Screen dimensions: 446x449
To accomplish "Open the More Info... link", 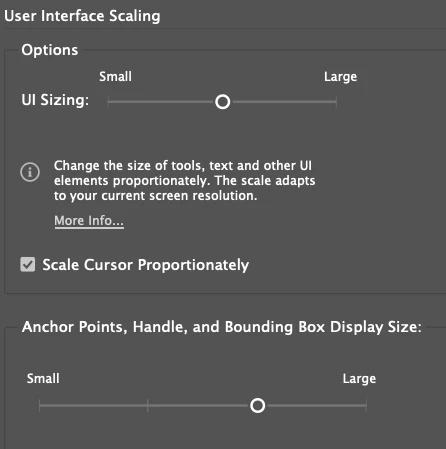I will click(x=89, y=221).
